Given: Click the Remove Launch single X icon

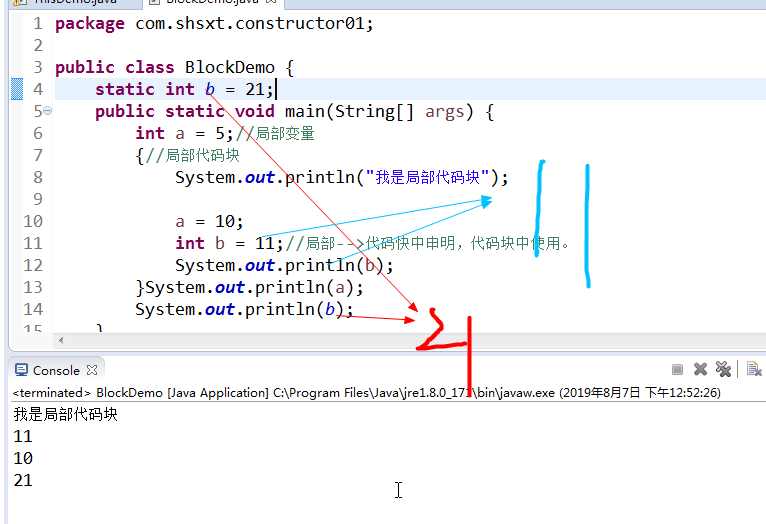Looking at the screenshot, I should click(x=700, y=369).
